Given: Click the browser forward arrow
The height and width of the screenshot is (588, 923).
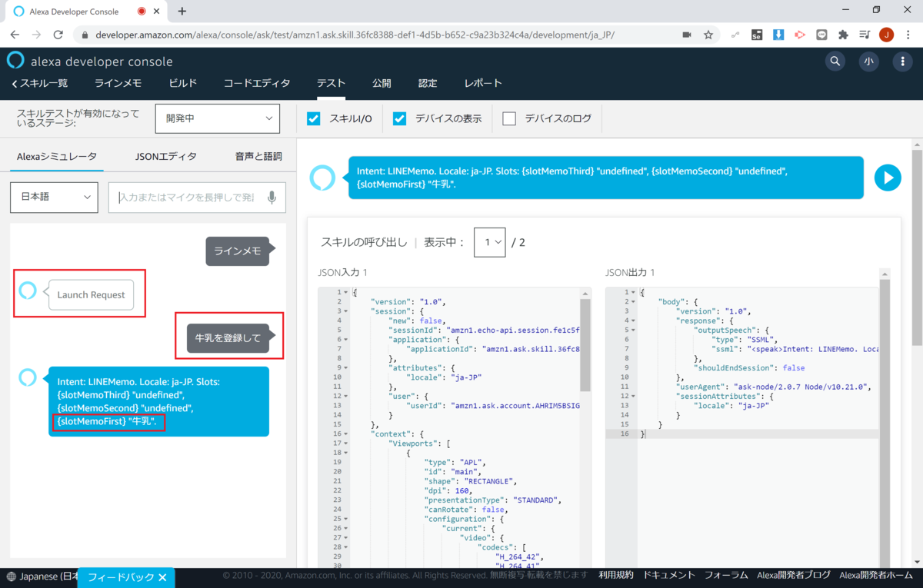Looking at the screenshot, I should pos(37,35).
